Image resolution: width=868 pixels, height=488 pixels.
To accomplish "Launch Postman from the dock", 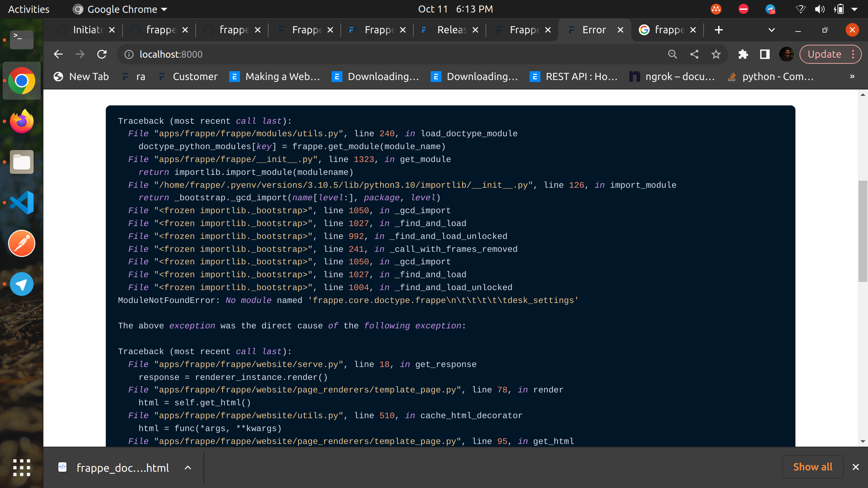I will (22, 243).
